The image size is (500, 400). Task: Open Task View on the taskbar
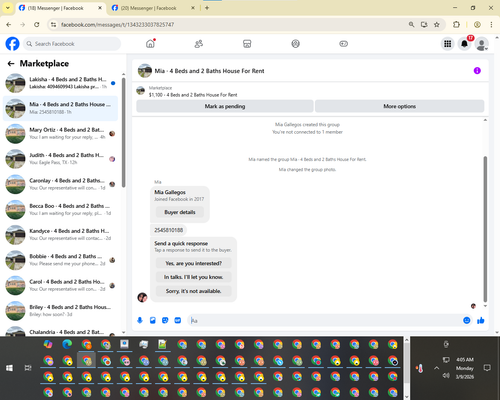(28, 368)
